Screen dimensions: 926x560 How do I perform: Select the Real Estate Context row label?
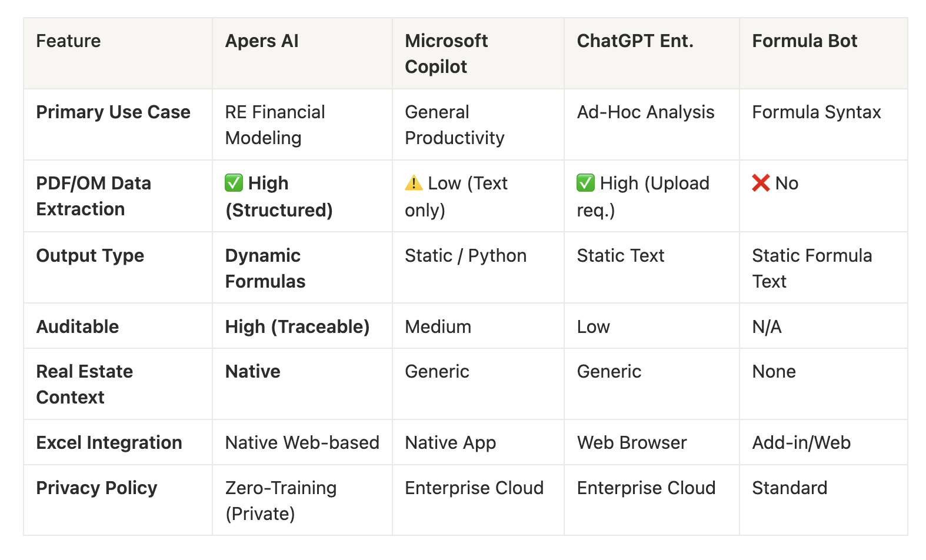[84, 384]
